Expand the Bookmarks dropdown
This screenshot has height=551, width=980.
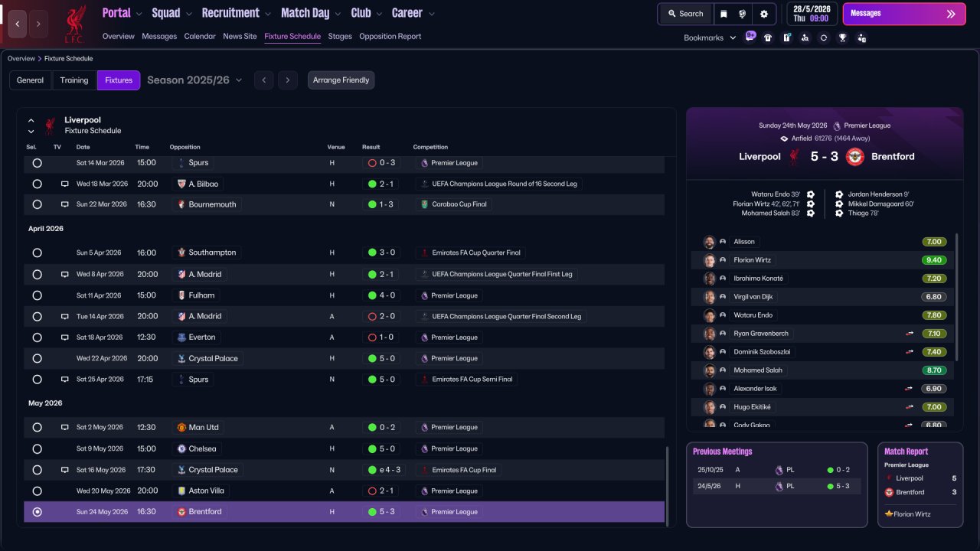[x=710, y=37]
